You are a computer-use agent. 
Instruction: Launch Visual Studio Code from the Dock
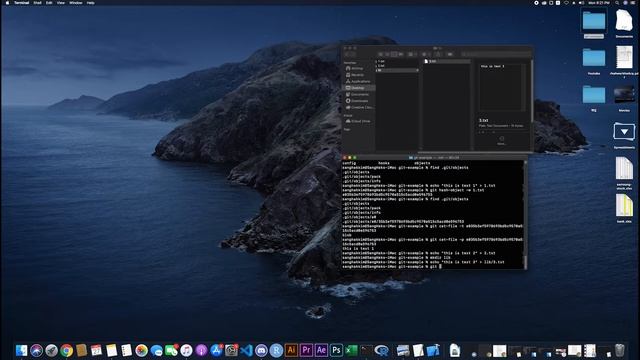coord(247,350)
